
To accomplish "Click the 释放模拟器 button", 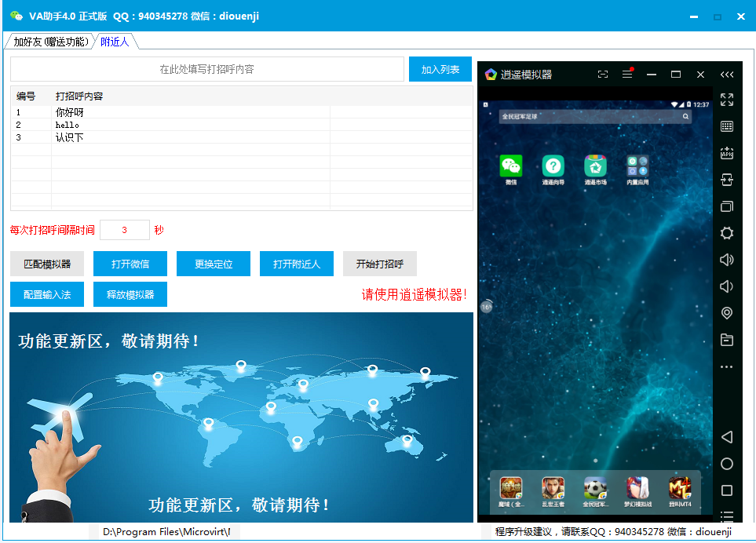I will click(x=130, y=294).
